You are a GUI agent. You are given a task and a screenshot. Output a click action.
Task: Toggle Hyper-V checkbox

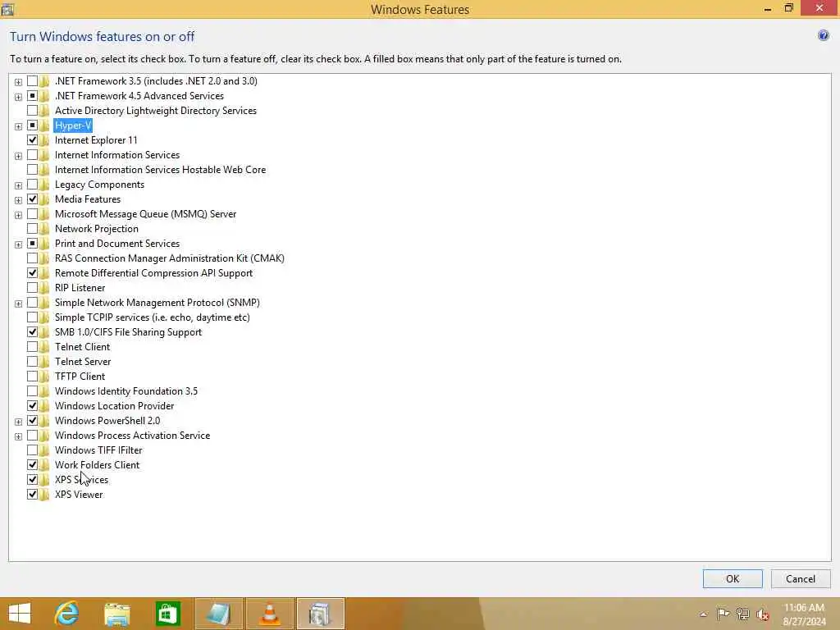point(32,126)
